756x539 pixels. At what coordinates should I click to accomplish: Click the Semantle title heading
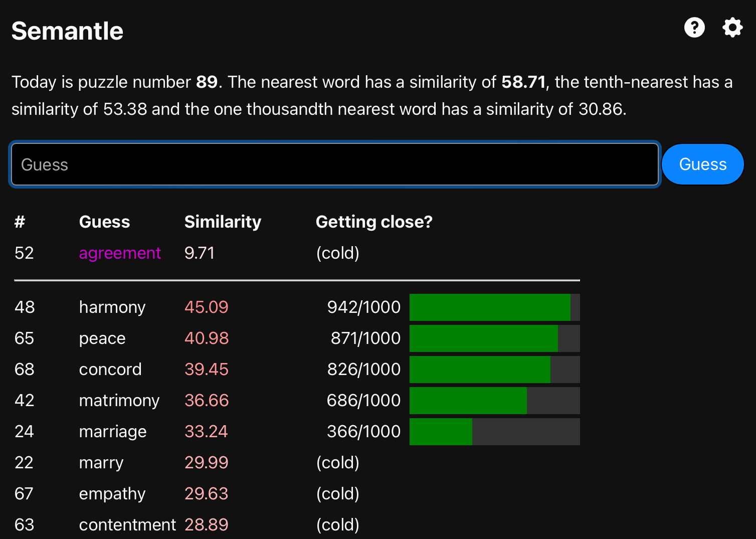(67, 31)
